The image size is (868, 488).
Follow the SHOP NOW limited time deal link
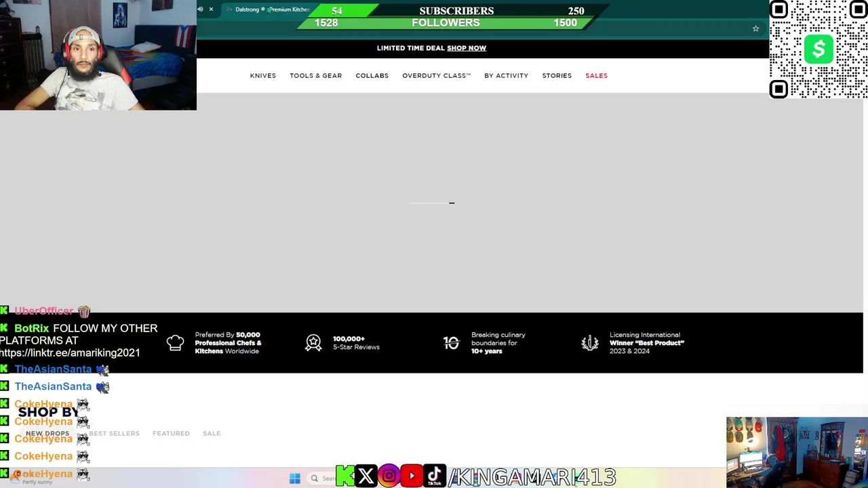[x=467, y=48]
